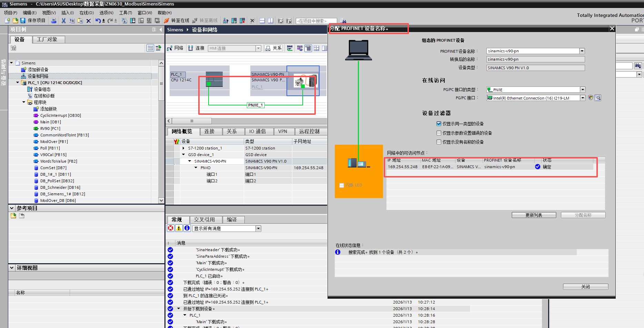Image resolution: width=644 pixels, height=328 pixels.
Task: Collapse 参考项目 panel
Action: [12, 208]
